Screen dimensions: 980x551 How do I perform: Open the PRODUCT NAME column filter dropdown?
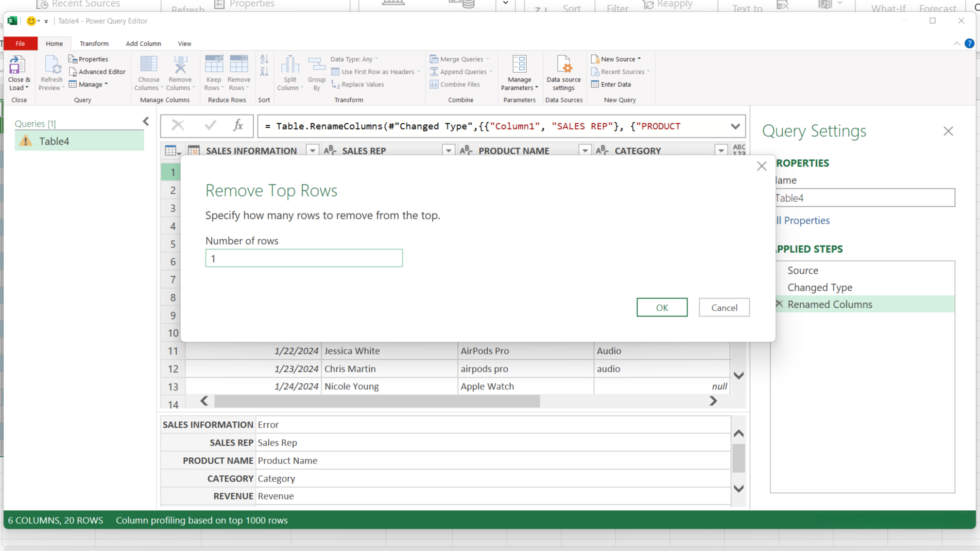(x=585, y=150)
